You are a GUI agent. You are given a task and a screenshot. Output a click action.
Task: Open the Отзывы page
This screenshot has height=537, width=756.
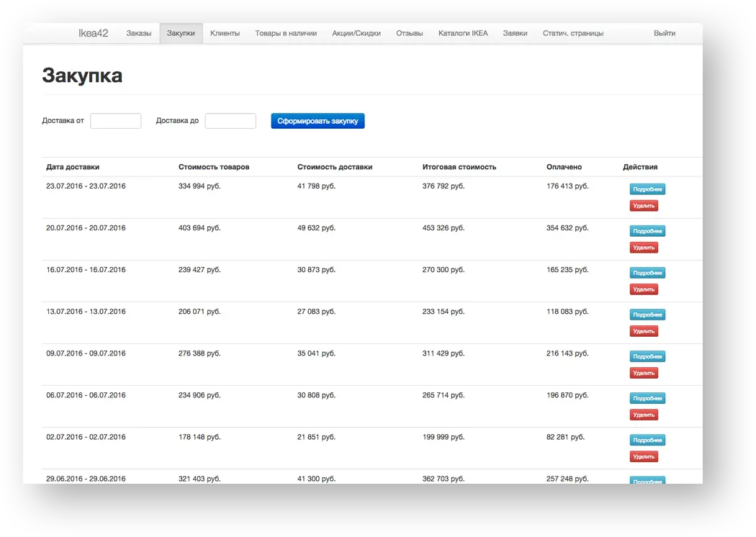click(x=410, y=33)
